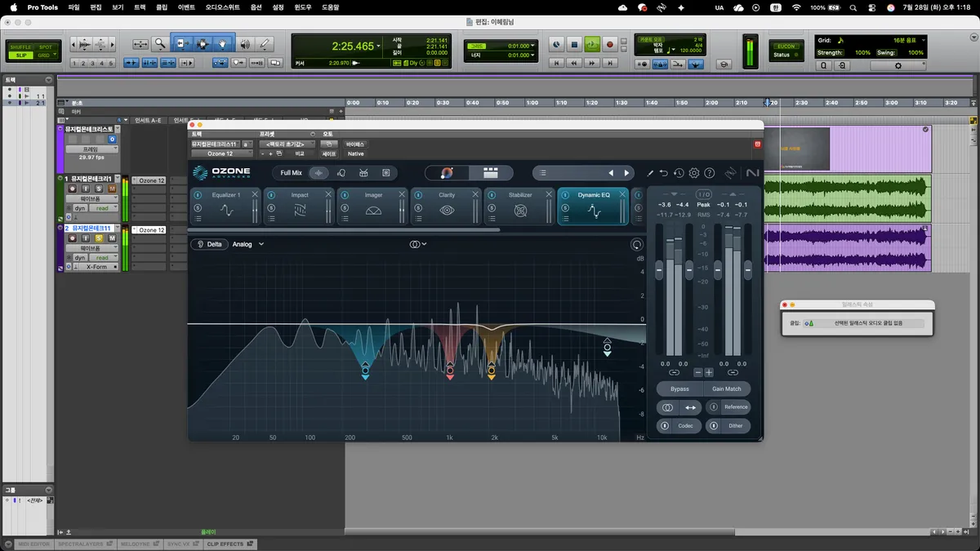Bypass the Dynamic EQ module power
The height and width of the screenshot is (551, 980).
(565, 195)
